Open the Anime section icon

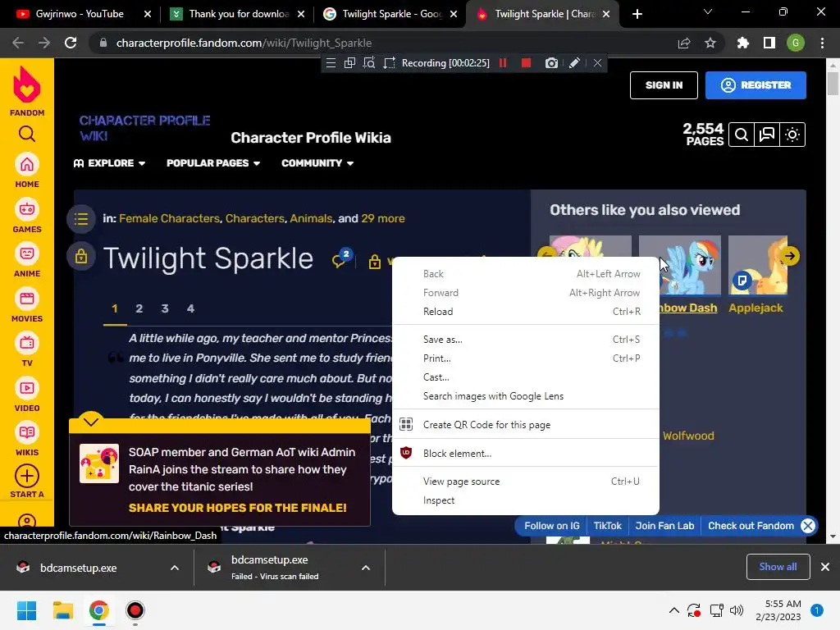coord(27,254)
